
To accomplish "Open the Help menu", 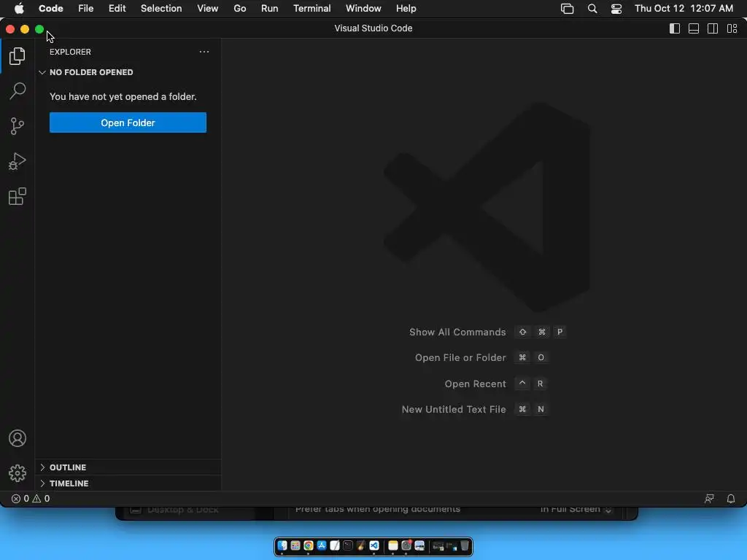I will coord(406,9).
